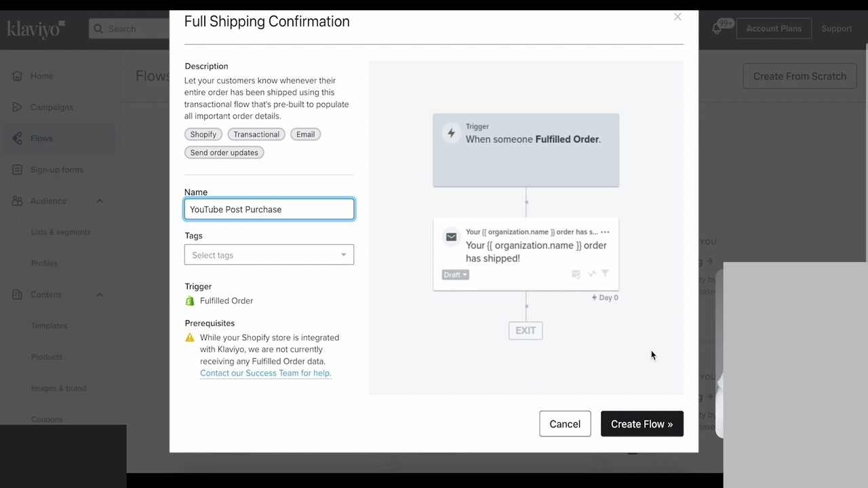
Task: Click the Content sidebar icon
Action: click(17, 294)
